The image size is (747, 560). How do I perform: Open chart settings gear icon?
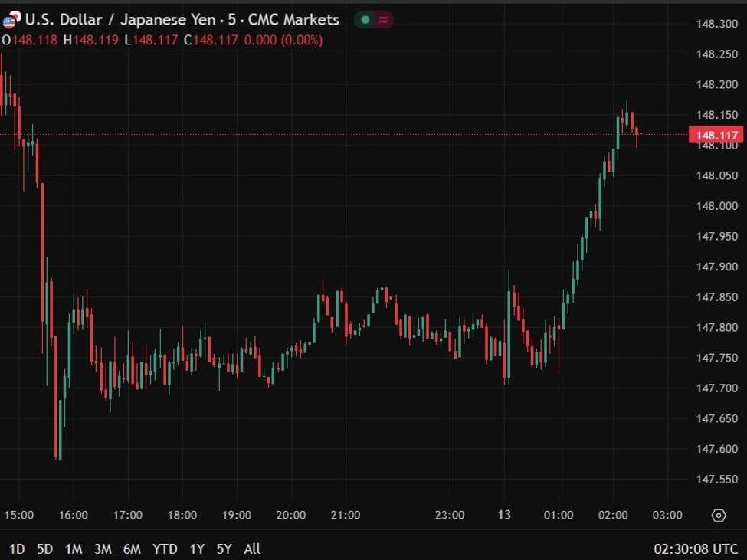719,516
